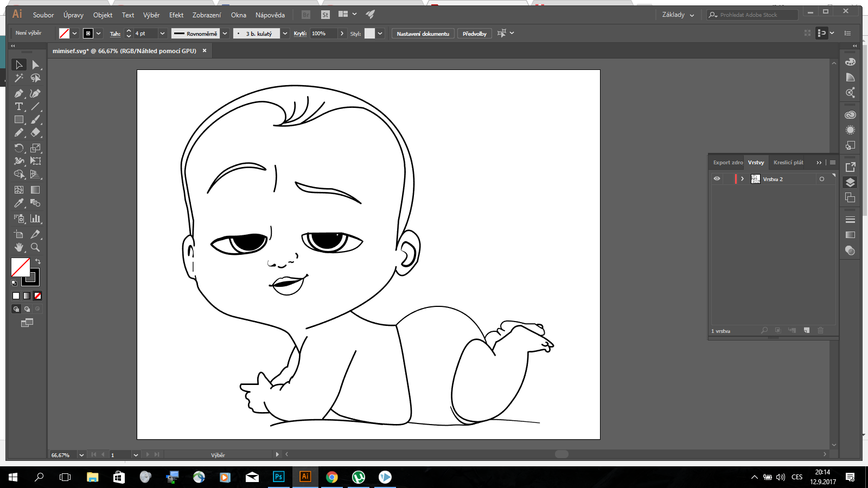Select the Magic Wand tool
The image size is (868, 488).
point(18,78)
